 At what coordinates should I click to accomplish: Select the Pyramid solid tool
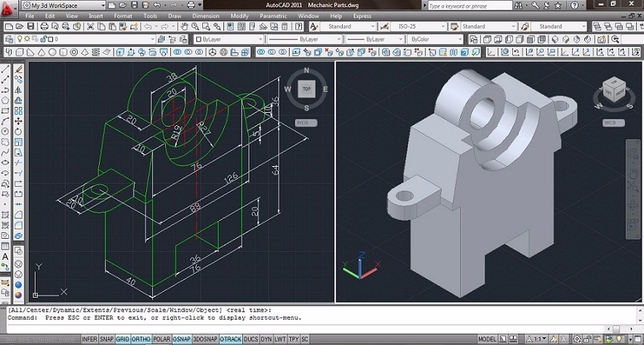click(x=84, y=52)
